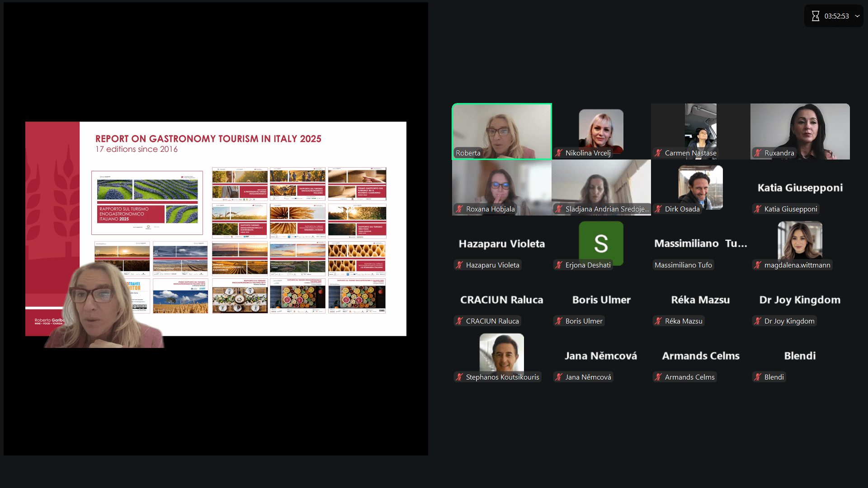Image resolution: width=868 pixels, height=488 pixels.
Task: Click the shared slide title text
Action: (x=208, y=139)
